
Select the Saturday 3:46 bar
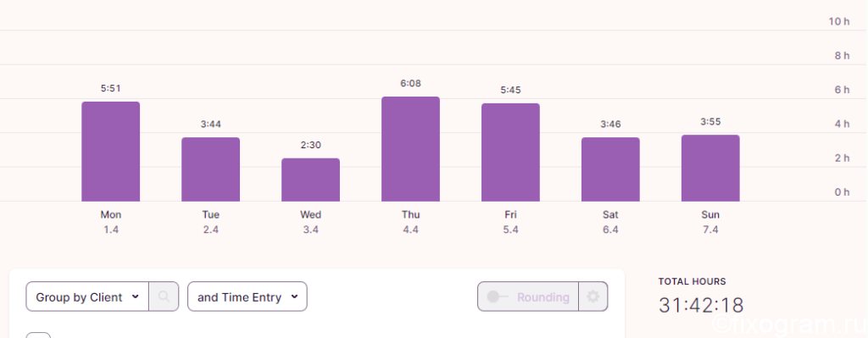click(610, 169)
